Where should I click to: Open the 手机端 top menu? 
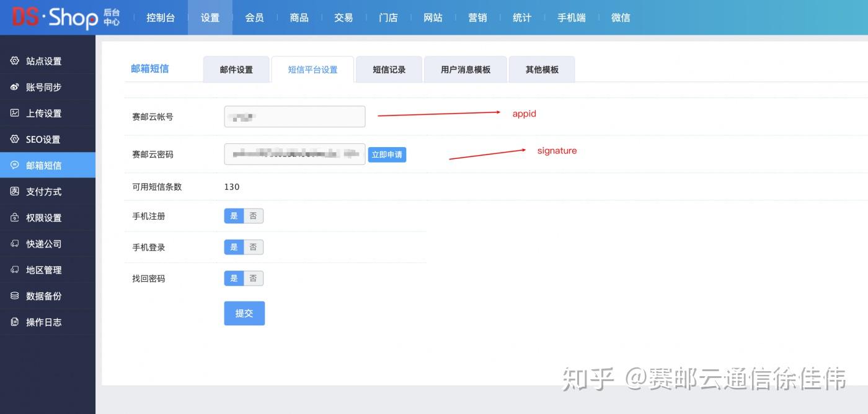572,17
